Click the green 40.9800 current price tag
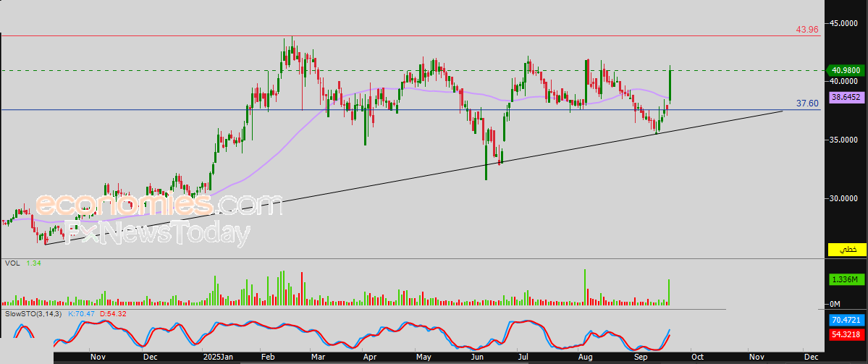Image resolution: width=868 pixels, height=364 pixels. tap(846, 70)
